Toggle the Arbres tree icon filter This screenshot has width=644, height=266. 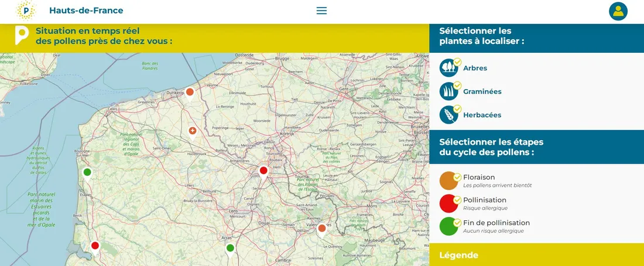pyautogui.click(x=448, y=68)
